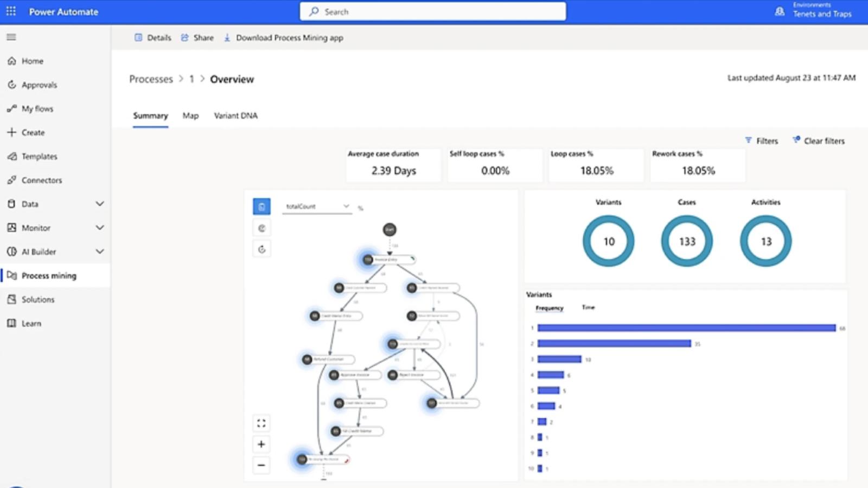Screen dimensions: 868x488
Task: Select variant 2 bar
Action: pos(614,344)
